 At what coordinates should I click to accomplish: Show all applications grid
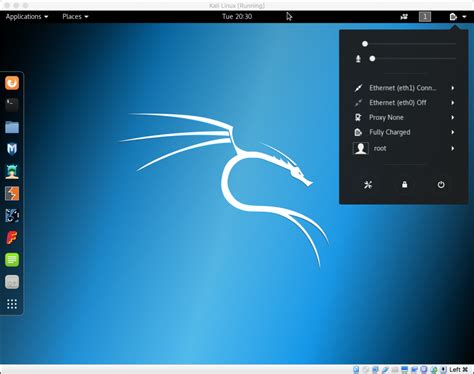click(12, 304)
